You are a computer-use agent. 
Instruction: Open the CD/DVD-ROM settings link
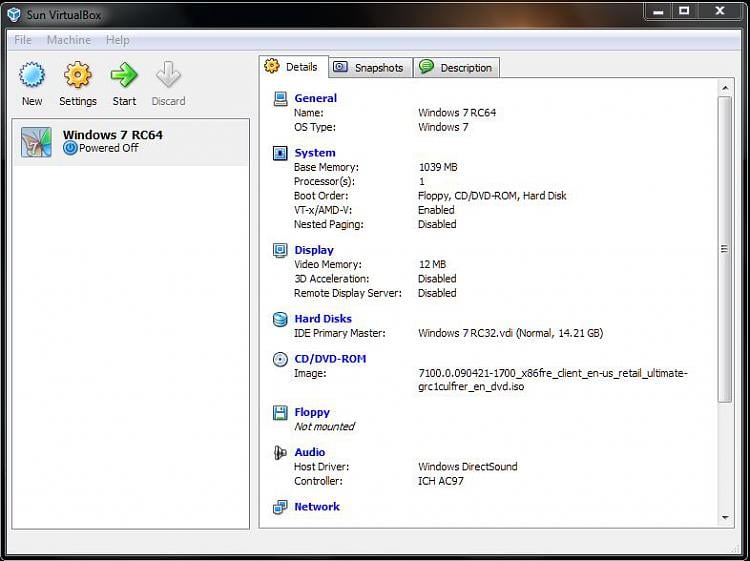pyautogui.click(x=330, y=359)
